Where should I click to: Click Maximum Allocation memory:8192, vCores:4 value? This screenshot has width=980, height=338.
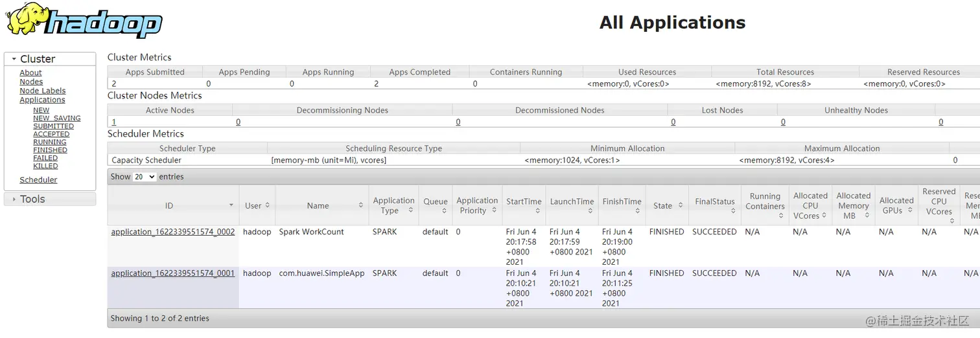click(x=787, y=160)
